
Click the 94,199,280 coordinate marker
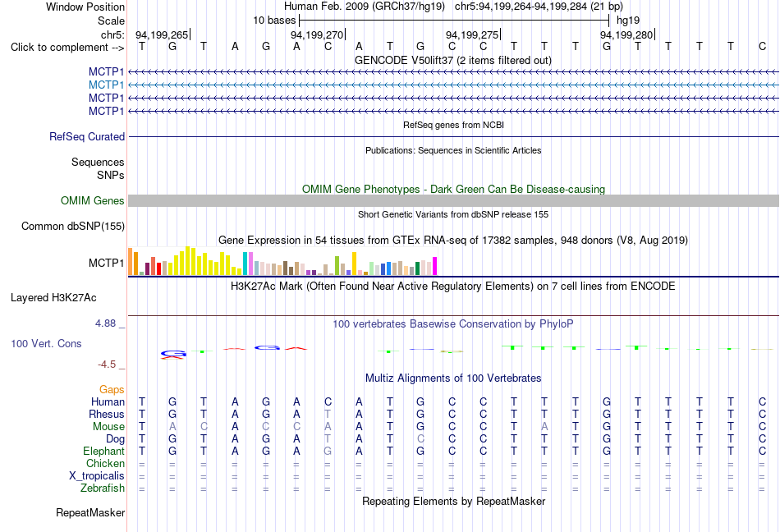pos(626,34)
